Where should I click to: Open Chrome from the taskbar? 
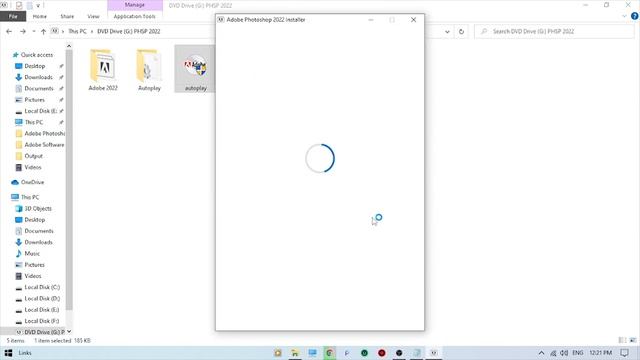point(329,353)
